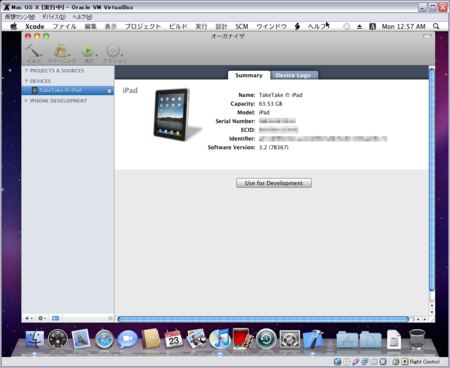
Task: Open the ウインドウ menu
Action: 271,27
